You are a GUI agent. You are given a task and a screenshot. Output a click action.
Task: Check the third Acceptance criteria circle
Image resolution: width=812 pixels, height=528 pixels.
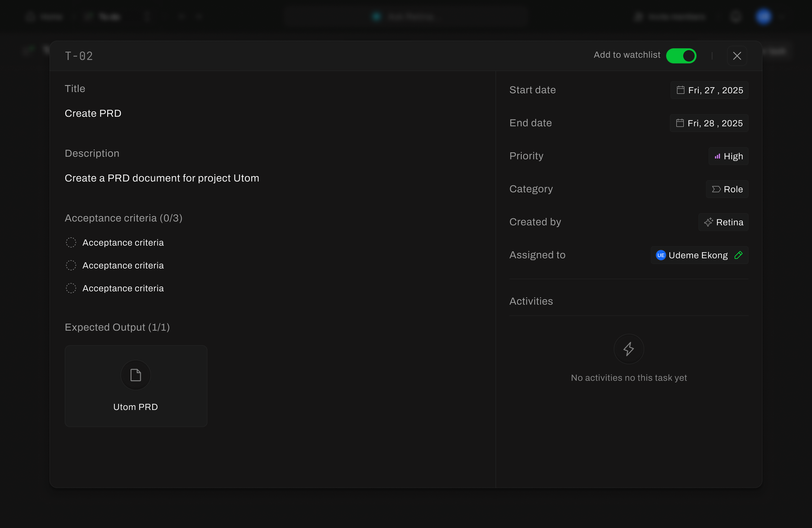[71, 288]
